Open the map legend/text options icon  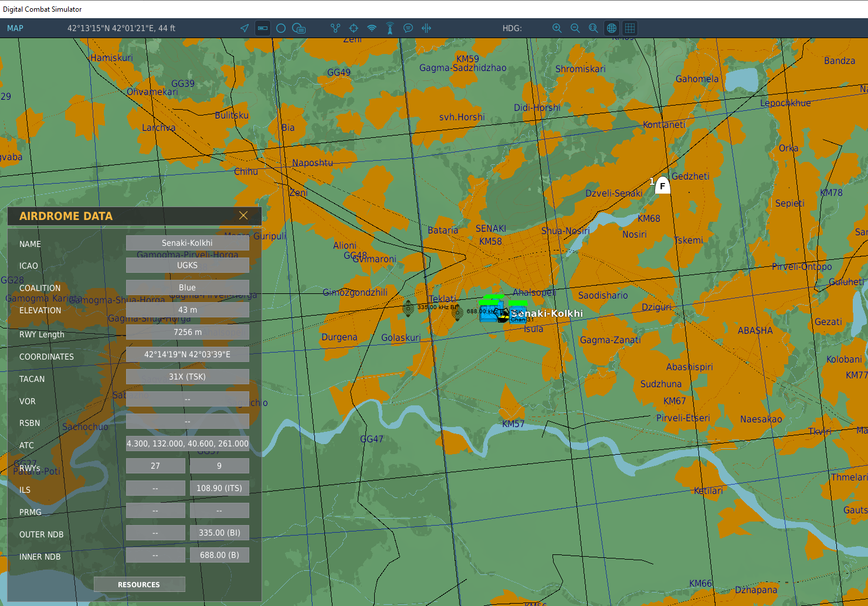(299, 28)
